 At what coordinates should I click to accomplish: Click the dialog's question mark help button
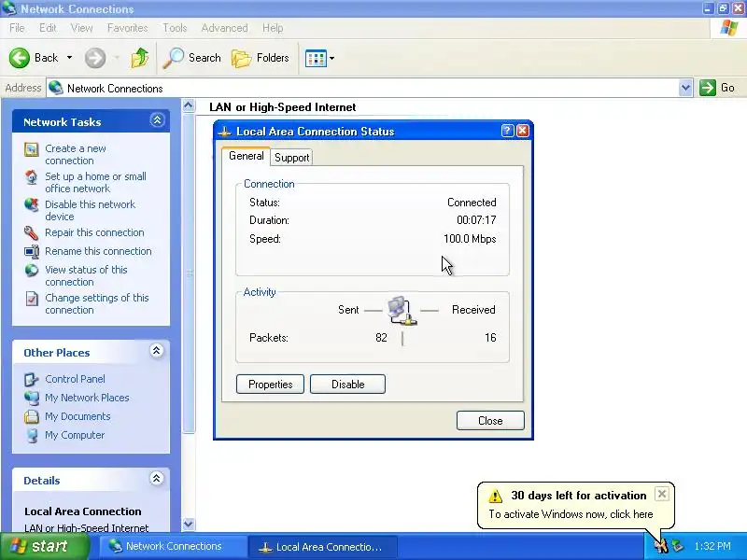point(508,131)
